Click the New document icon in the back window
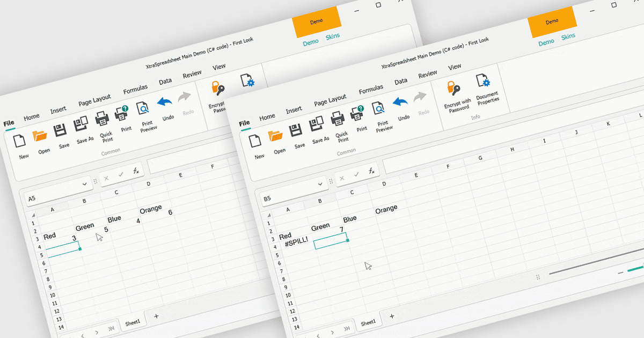Viewport: 644px width, 338px height. (x=20, y=141)
